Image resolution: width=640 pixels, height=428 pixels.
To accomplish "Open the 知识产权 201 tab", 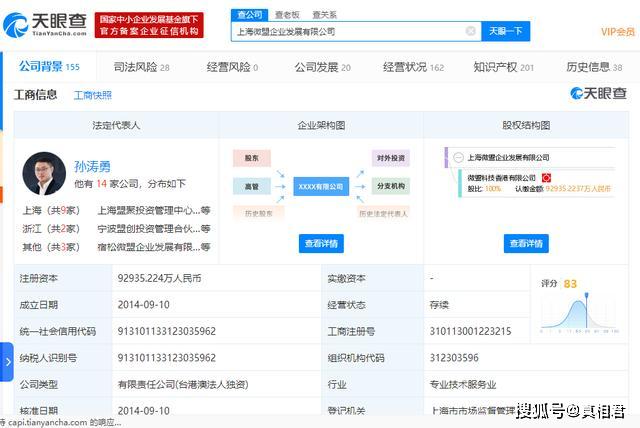I will coord(504,67).
